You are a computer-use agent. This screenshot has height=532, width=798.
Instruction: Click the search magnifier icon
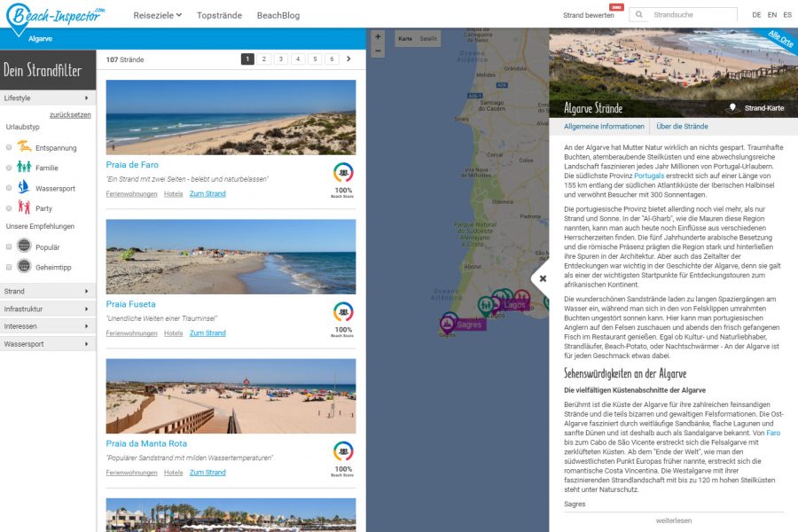pyautogui.click(x=639, y=15)
